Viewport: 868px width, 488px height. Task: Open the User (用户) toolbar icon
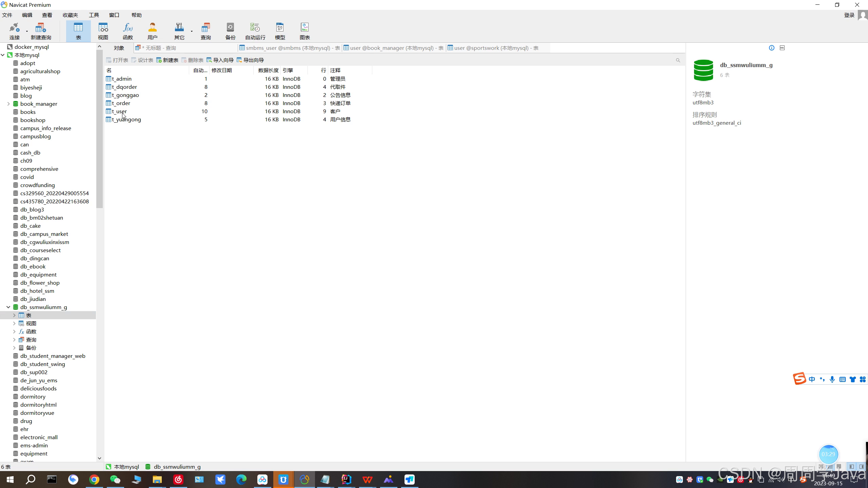[x=152, y=31]
